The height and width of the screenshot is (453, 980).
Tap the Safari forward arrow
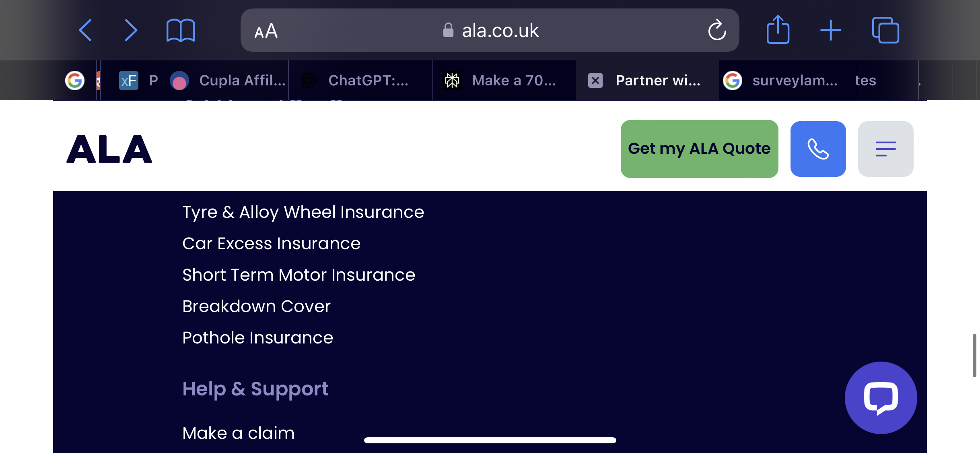(131, 30)
